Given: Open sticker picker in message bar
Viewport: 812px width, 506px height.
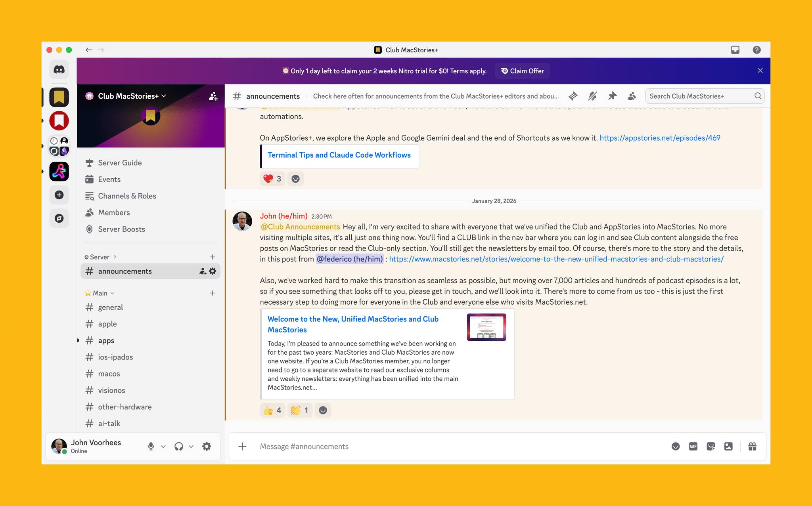Looking at the screenshot, I should pyautogui.click(x=710, y=447).
